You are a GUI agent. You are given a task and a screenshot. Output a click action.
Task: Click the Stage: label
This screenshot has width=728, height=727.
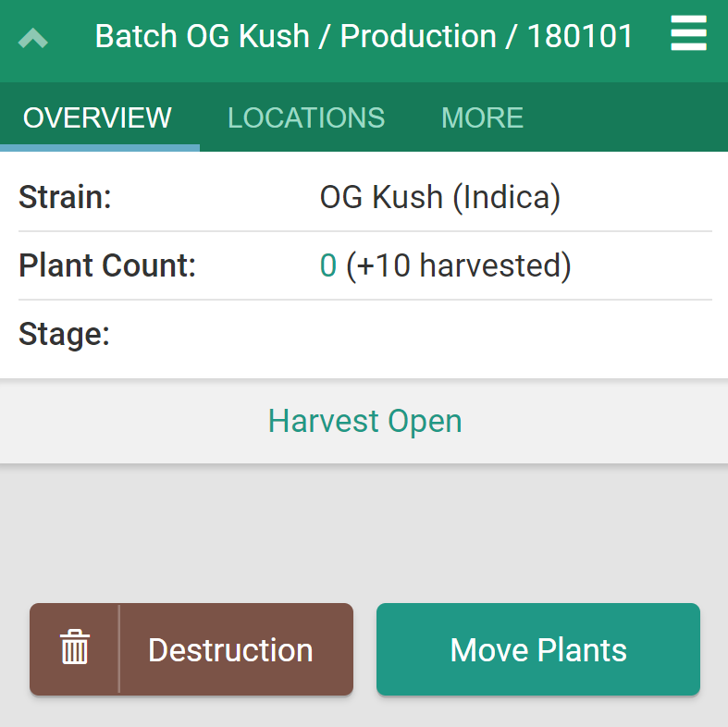[65, 334]
